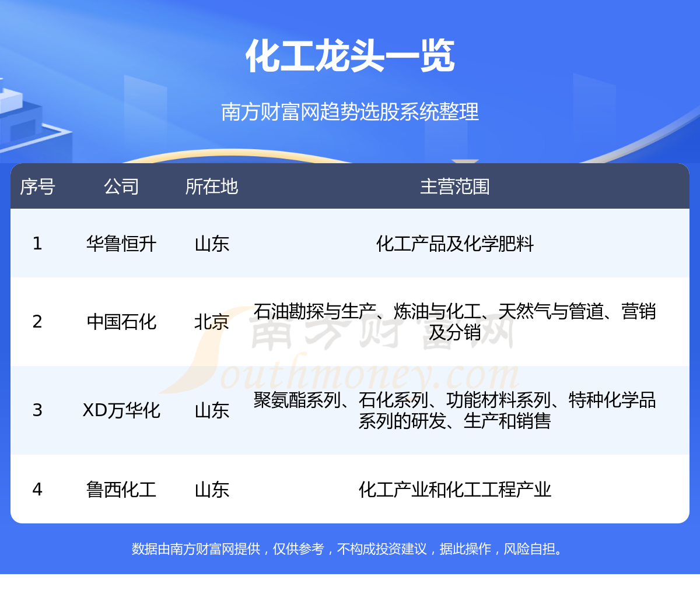700x612 pixels.
Task: Select company name XD万华化
Action: point(121,410)
